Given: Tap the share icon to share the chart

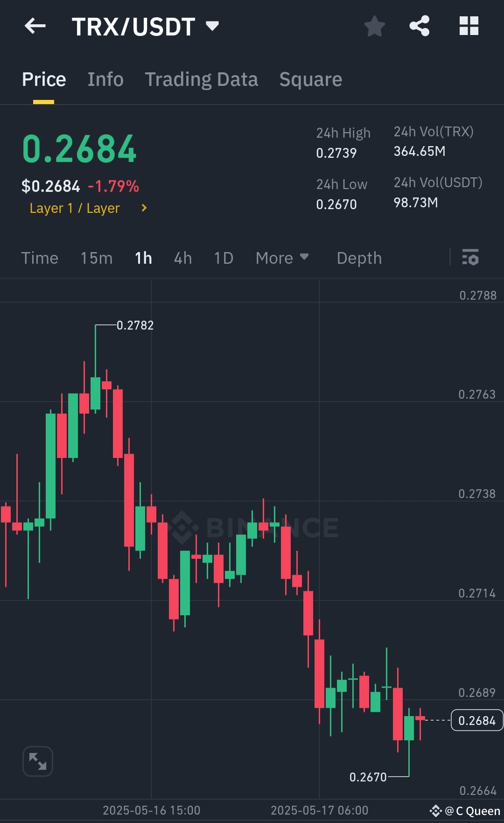Looking at the screenshot, I should coord(420,27).
